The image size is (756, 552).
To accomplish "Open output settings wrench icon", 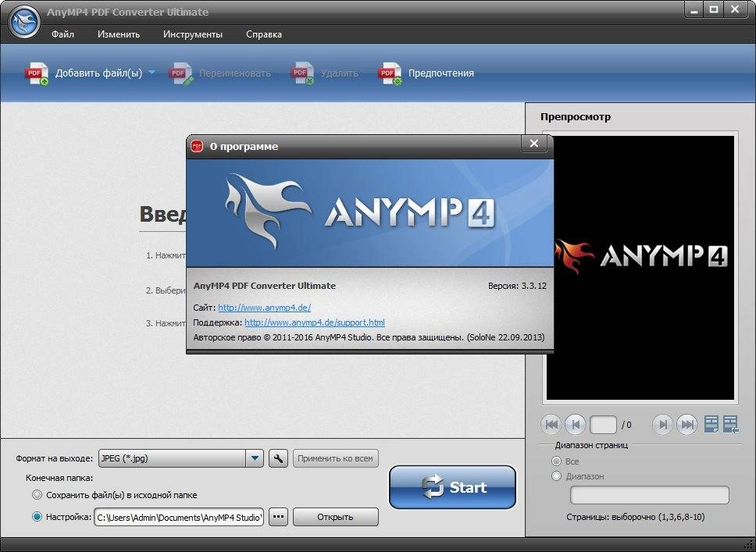I will (278, 458).
